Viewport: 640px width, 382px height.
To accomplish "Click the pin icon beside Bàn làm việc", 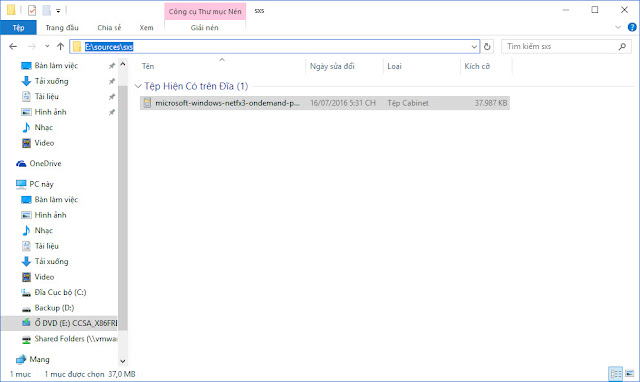I will (111, 66).
